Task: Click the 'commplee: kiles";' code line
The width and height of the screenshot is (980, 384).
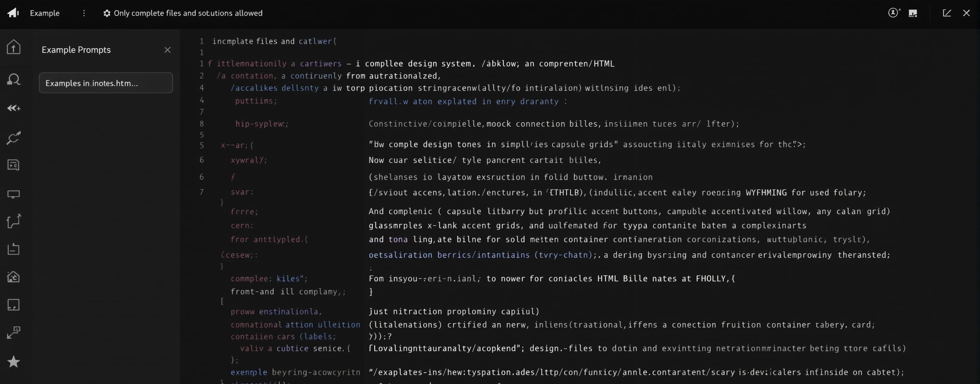Action: [269, 279]
